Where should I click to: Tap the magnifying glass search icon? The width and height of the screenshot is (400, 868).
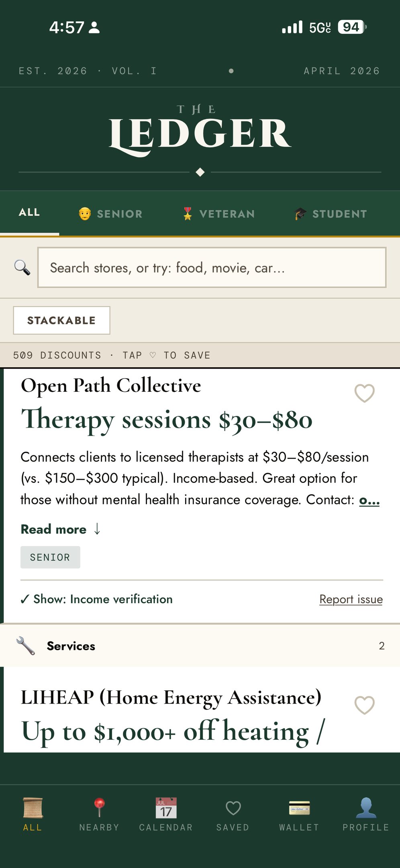coord(22,268)
